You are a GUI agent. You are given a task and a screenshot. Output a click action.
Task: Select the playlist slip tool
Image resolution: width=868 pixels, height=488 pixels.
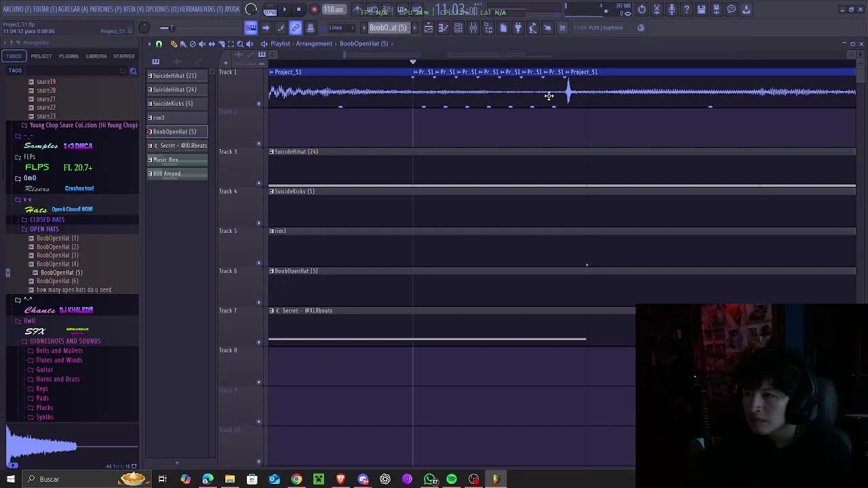coord(212,44)
